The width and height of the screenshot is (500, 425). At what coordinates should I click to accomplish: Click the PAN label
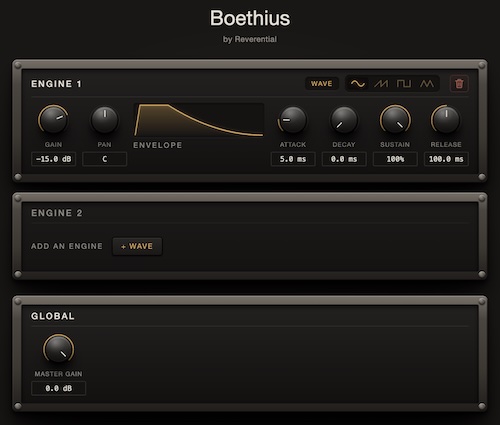104,145
